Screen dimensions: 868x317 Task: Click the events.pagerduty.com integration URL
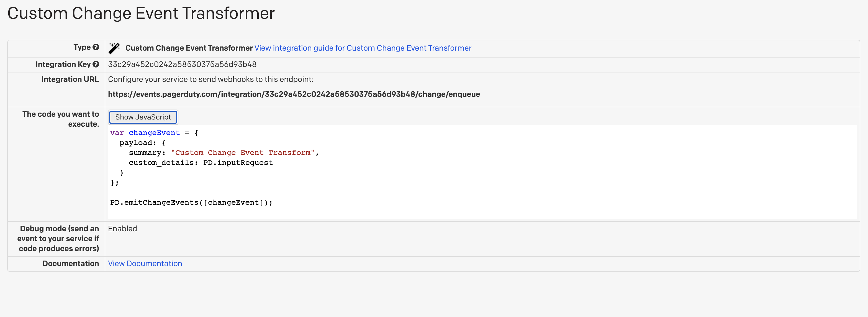click(294, 94)
